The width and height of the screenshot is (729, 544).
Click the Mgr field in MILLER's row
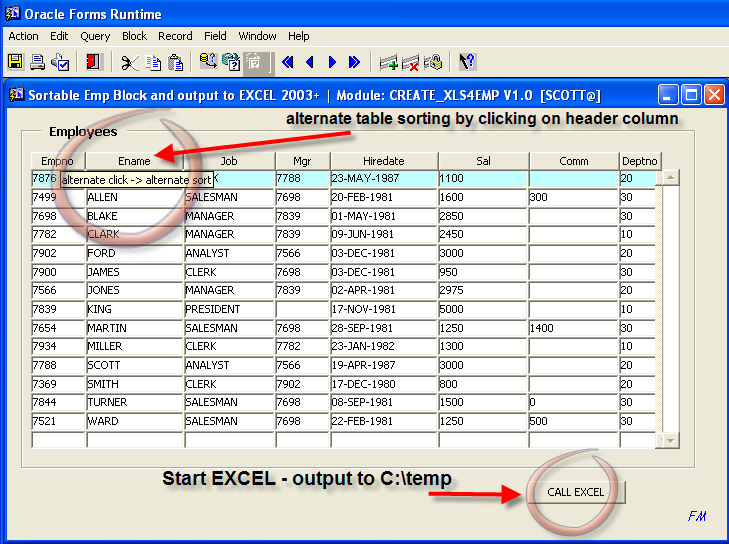(x=302, y=346)
